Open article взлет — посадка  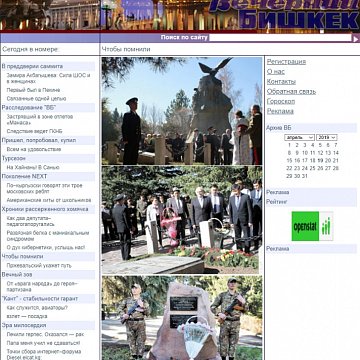(27, 316)
